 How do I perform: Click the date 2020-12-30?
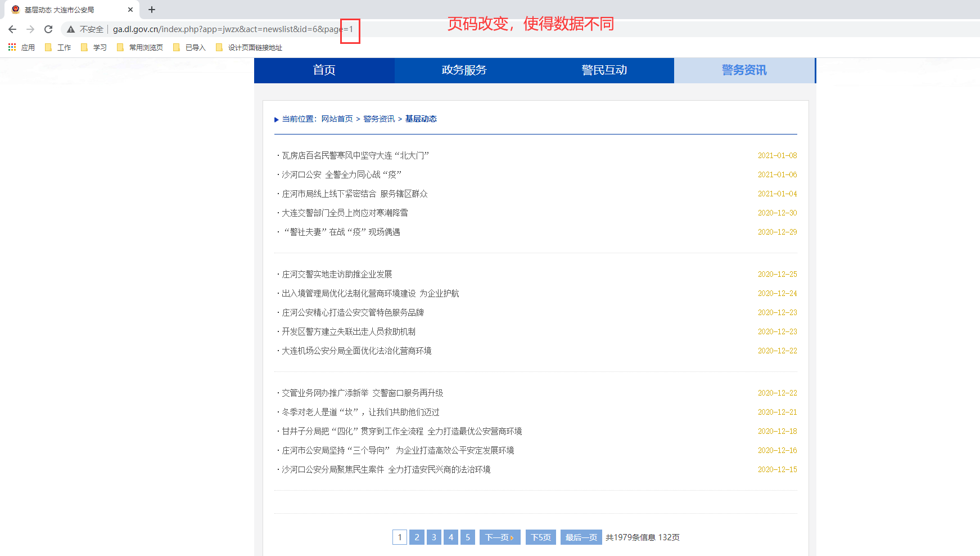tap(777, 213)
